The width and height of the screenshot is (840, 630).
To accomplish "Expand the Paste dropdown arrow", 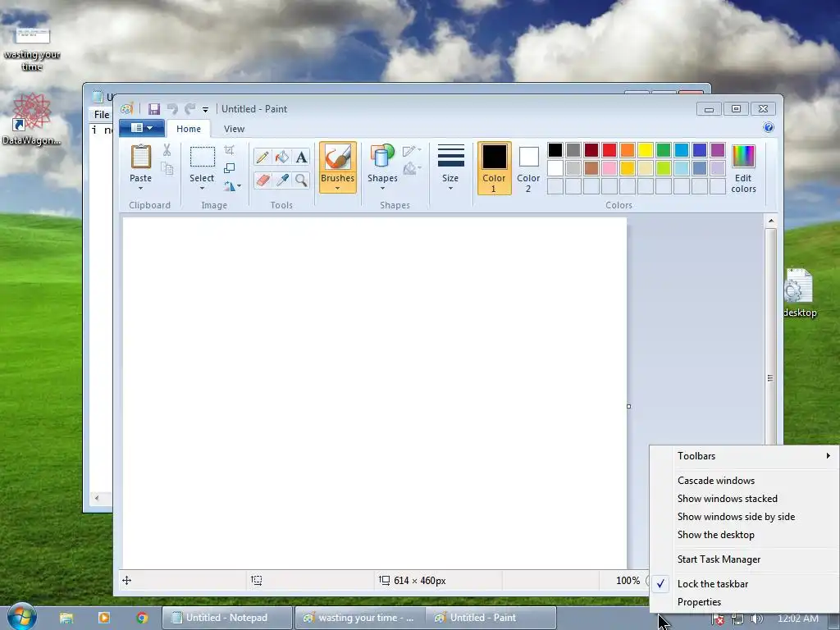I will pos(141,189).
